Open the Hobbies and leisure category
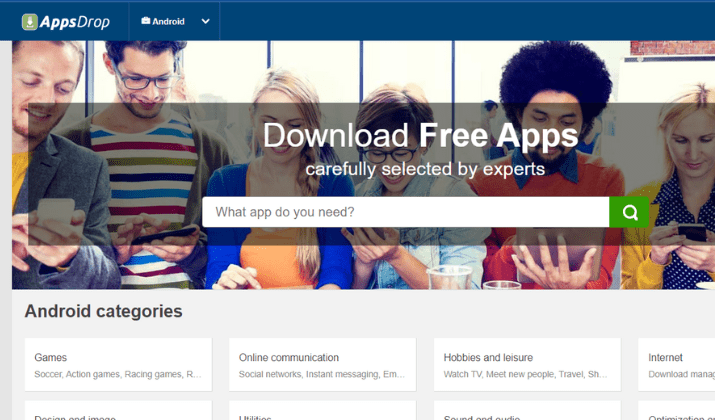 (527, 365)
